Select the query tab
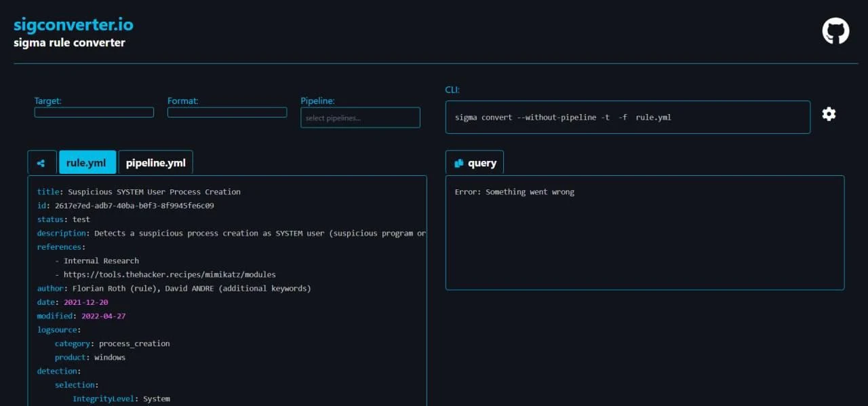The width and height of the screenshot is (868, 406). click(475, 163)
